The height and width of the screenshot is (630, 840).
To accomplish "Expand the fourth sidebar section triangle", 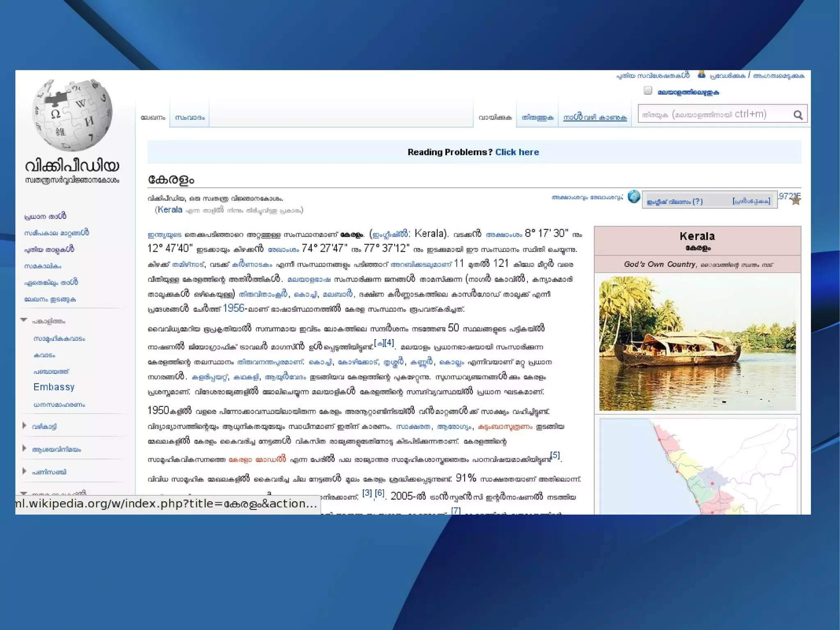I will (24, 471).
